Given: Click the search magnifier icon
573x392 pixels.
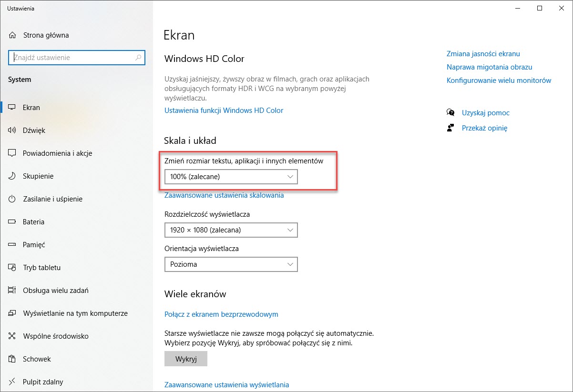Looking at the screenshot, I should [x=138, y=58].
